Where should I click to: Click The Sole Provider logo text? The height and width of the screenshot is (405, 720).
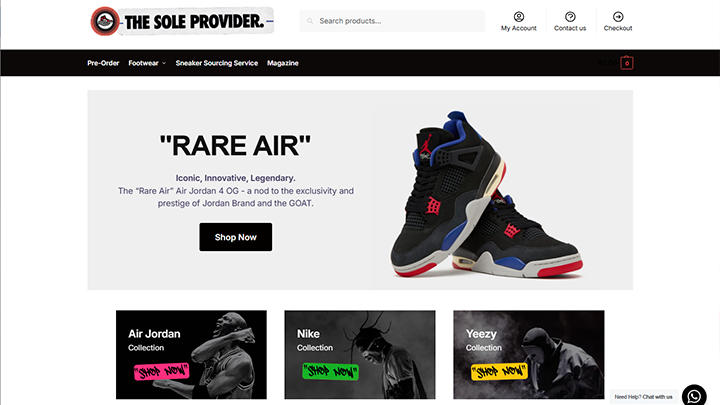pos(195,22)
